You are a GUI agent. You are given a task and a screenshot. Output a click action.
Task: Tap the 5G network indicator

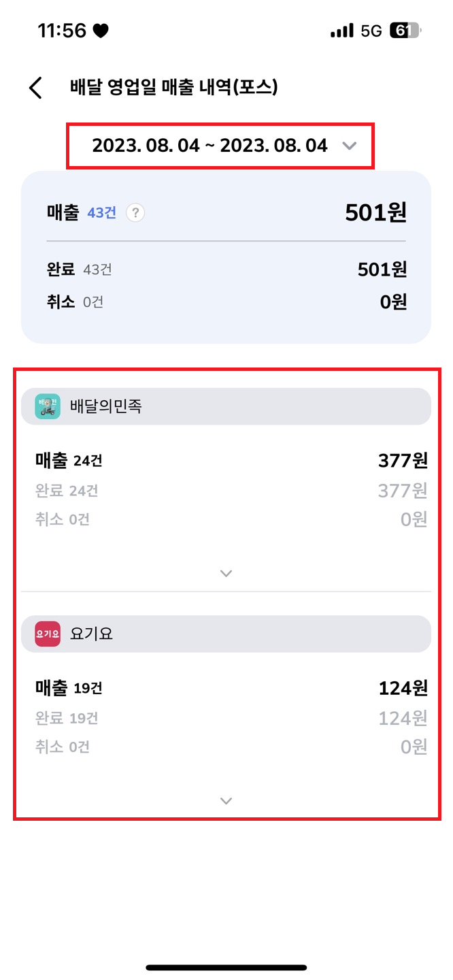pyautogui.click(x=371, y=31)
